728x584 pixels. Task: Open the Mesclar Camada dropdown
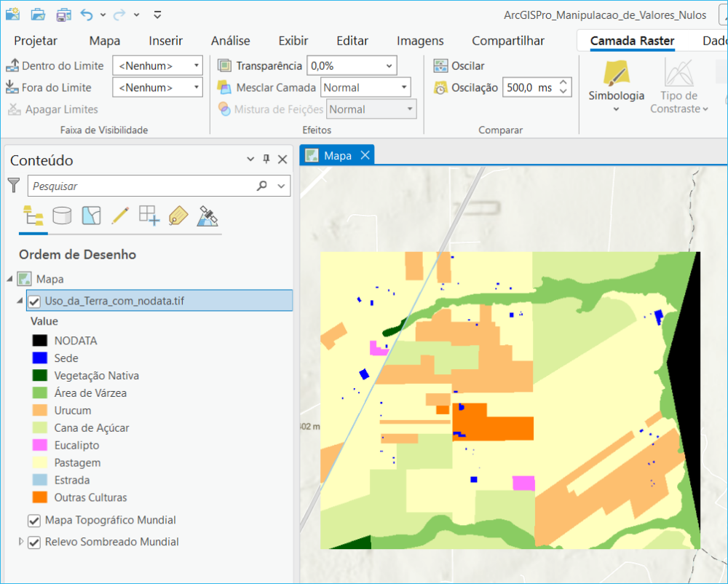[x=404, y=87]
